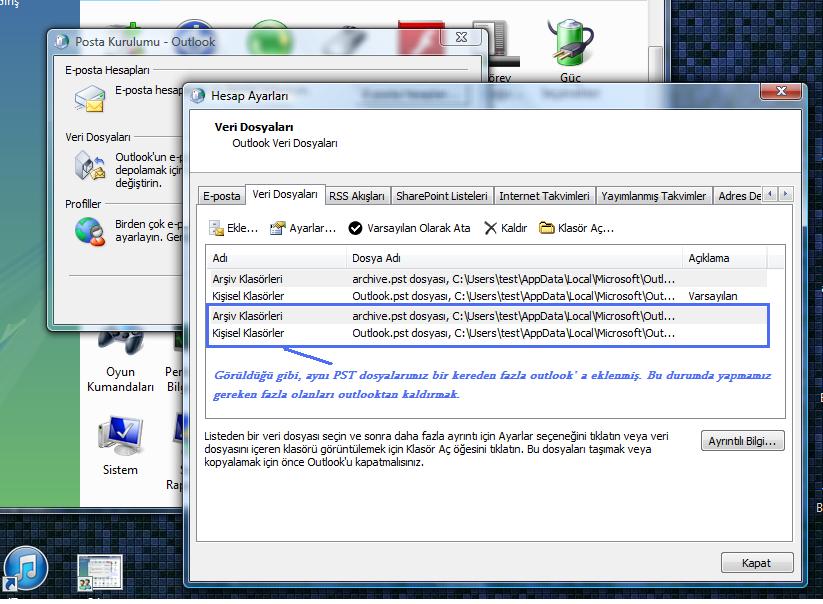Viewport: 823px width, 604px height.
Task: Click the Control Panel window vertical scrollbar
Action: point(655,63)
